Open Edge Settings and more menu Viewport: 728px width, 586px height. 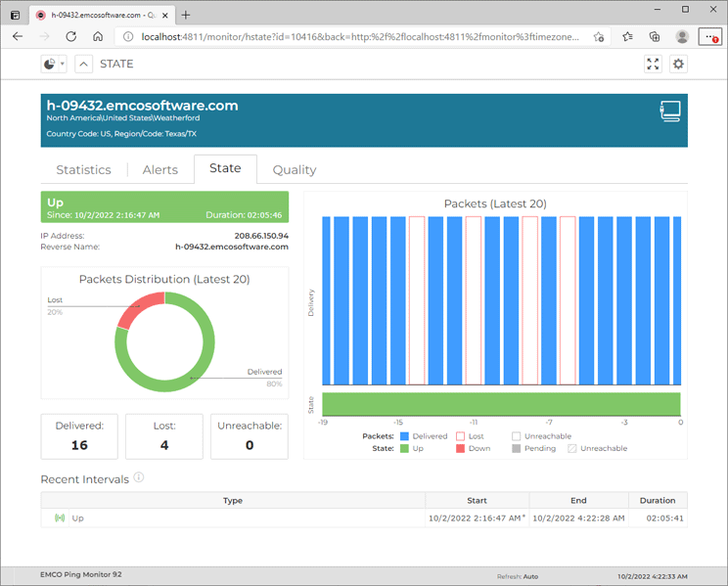pos(709,36)
